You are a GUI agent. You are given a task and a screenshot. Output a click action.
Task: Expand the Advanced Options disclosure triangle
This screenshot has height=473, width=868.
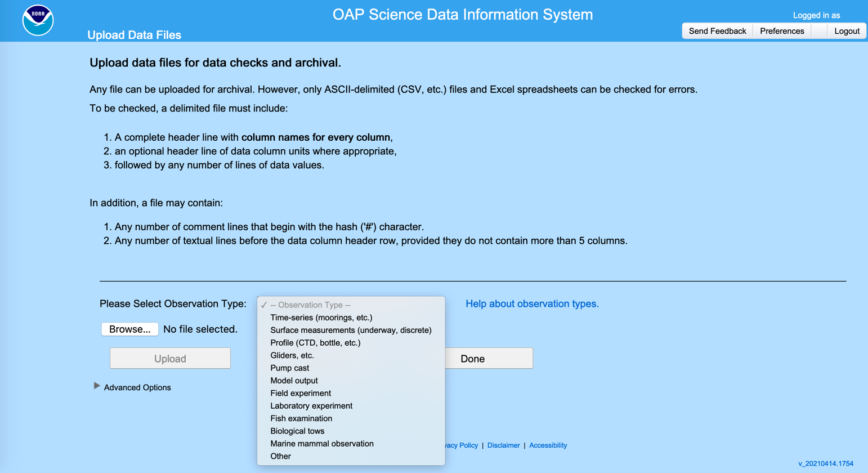[x=97, y=386]
